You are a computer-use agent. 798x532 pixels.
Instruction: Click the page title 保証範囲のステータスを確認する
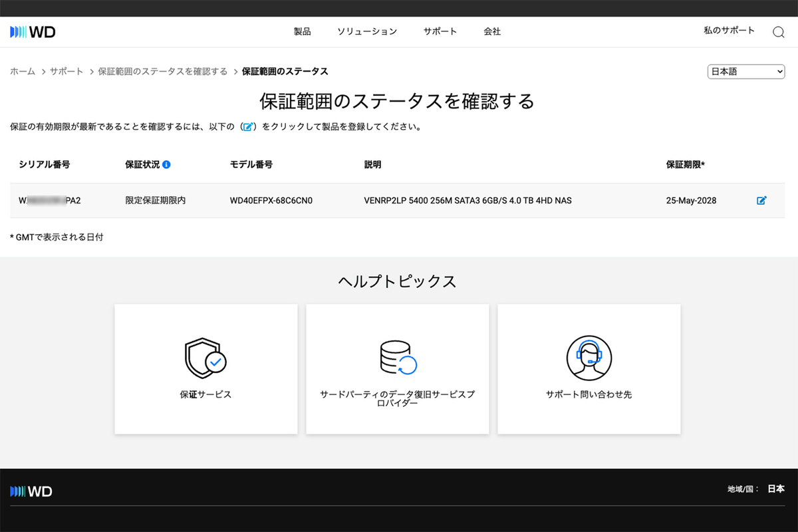click(397, 101)
